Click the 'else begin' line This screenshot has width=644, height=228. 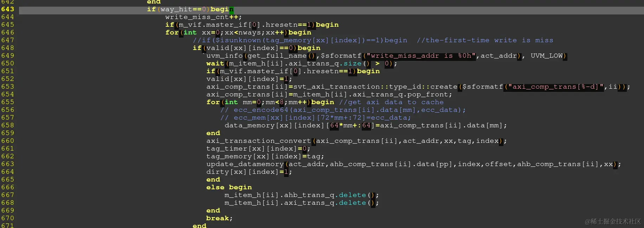tap(229, 187)
